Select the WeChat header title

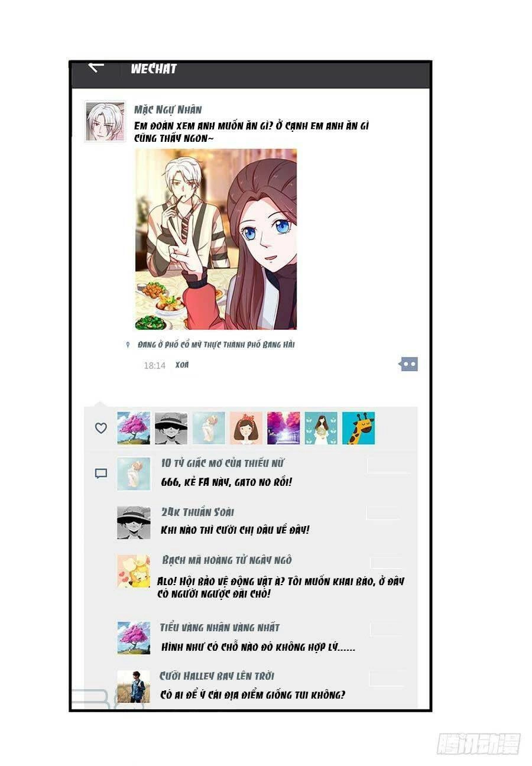point(154,69)
